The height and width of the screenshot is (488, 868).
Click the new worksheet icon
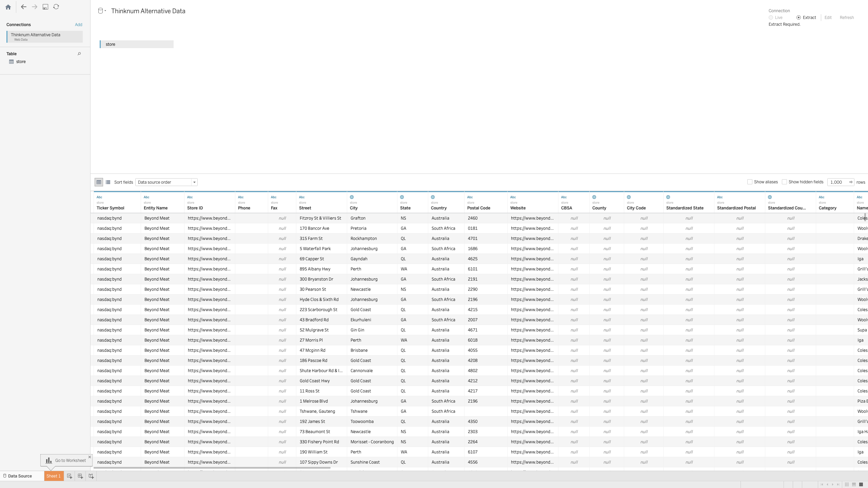pos(70,476)
